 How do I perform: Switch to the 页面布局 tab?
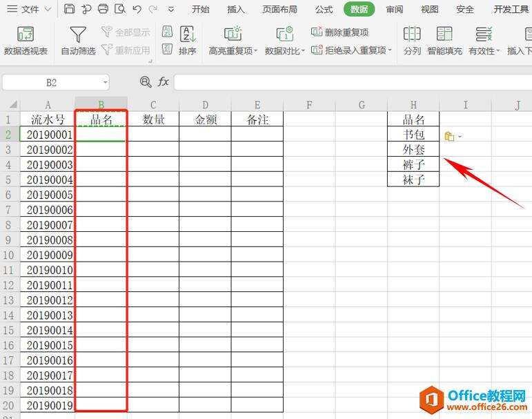click(x=280, y=10)
